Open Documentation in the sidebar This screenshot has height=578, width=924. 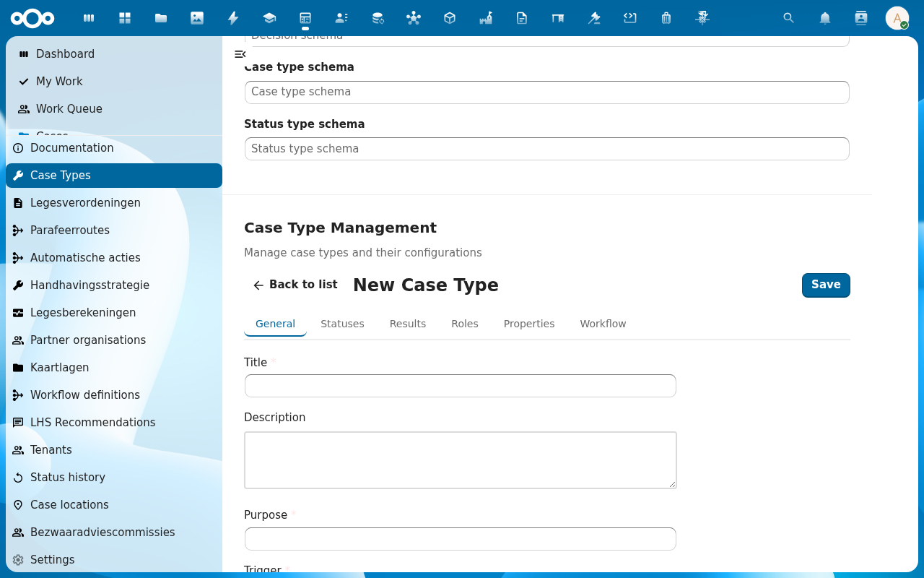114,148
